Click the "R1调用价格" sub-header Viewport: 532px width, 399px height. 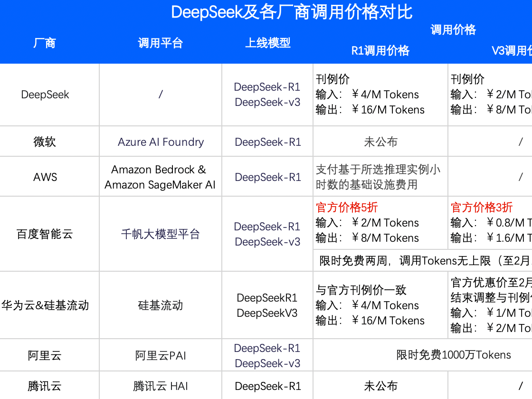(x=380, y=50)
